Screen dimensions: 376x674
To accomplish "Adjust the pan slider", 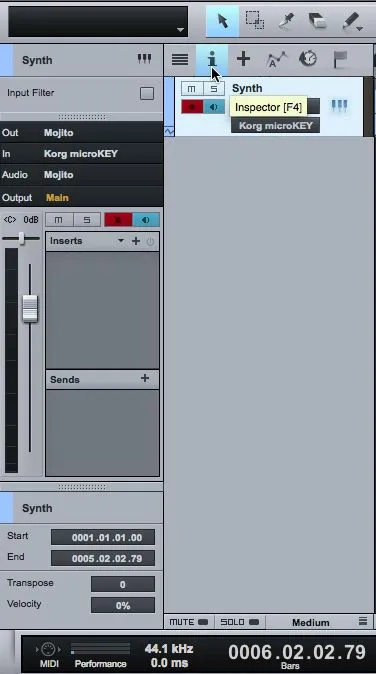I will click(x=21, y=238).
